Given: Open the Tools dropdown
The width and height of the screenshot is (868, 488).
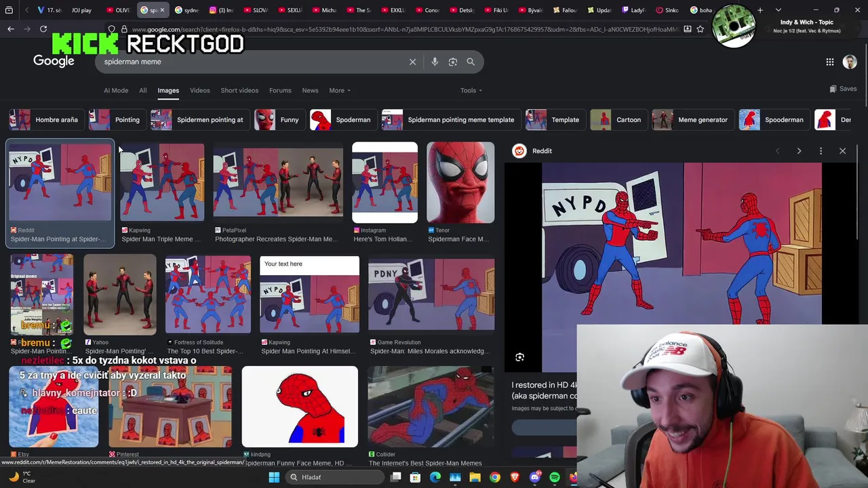Looking at the screenshot, I should [x=471, y=90].
